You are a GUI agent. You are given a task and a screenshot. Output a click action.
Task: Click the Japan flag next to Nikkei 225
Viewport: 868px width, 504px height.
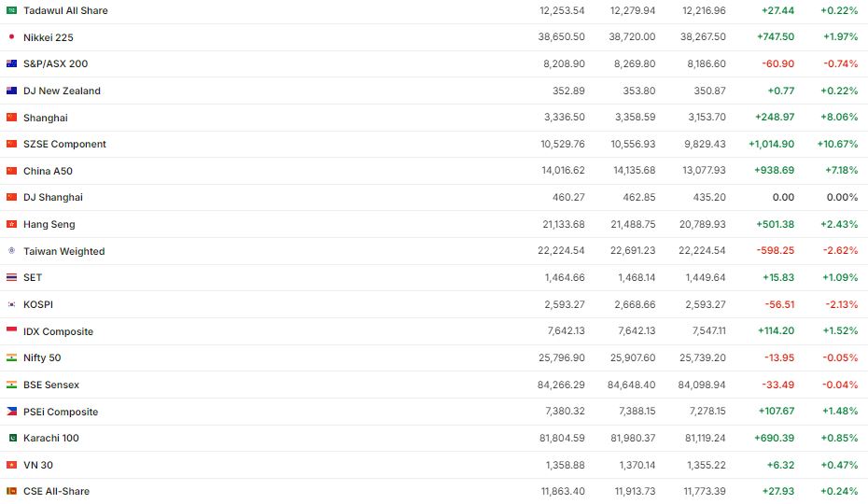click(11, 37)
